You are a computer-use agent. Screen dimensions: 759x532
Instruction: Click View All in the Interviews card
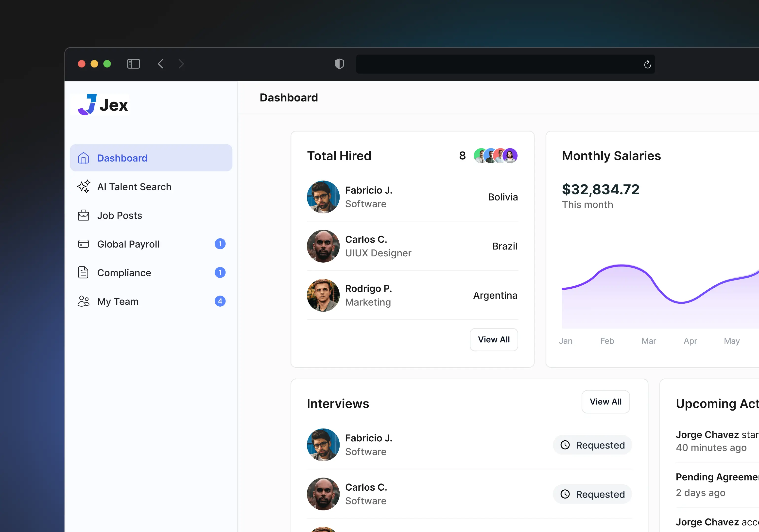605,401
